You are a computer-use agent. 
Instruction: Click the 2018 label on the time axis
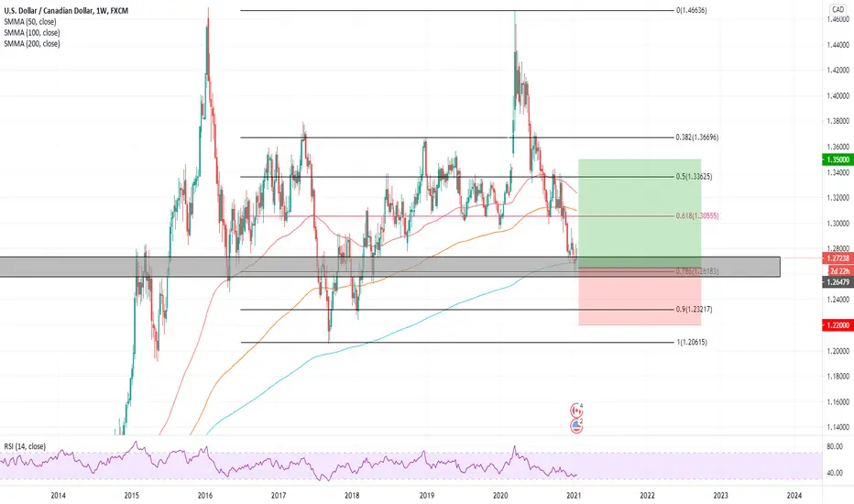(353, 495)
